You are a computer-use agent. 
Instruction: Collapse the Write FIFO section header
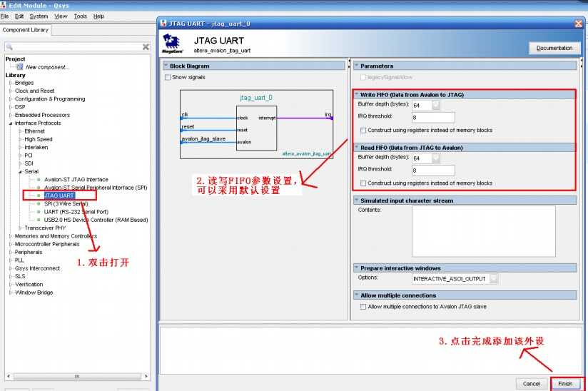(356, 94)
